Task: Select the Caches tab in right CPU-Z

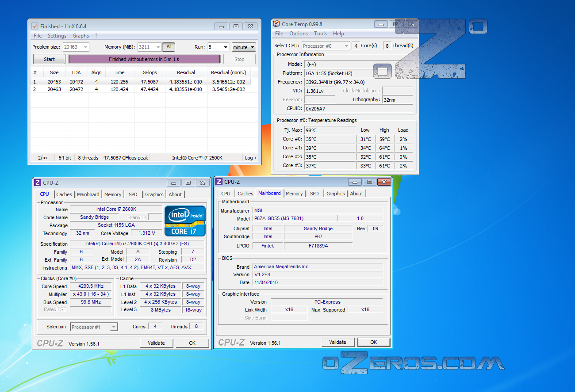Action: pos(245,194)
